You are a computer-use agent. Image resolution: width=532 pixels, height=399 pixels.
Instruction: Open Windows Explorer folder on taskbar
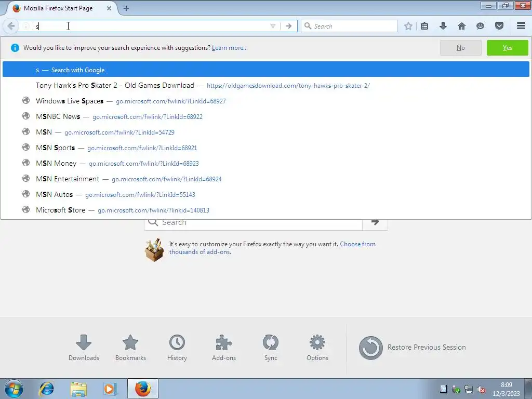click(x=78, y=389)
